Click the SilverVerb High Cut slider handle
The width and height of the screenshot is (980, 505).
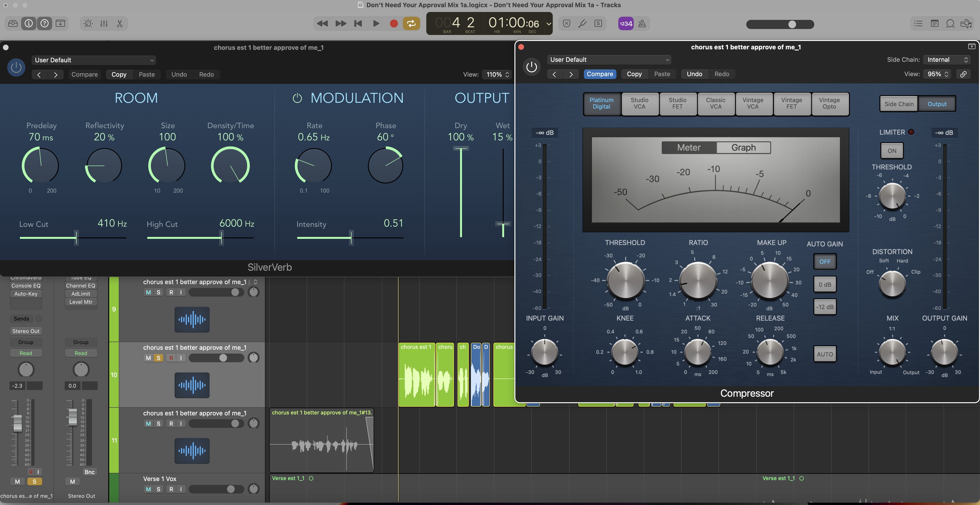221,238
